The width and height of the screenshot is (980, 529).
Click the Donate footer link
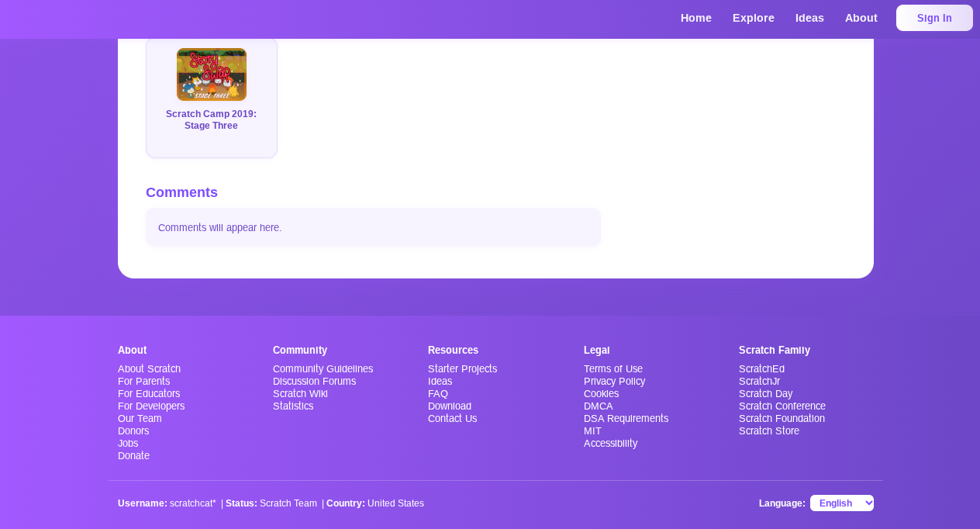click(x=133, y=456)
